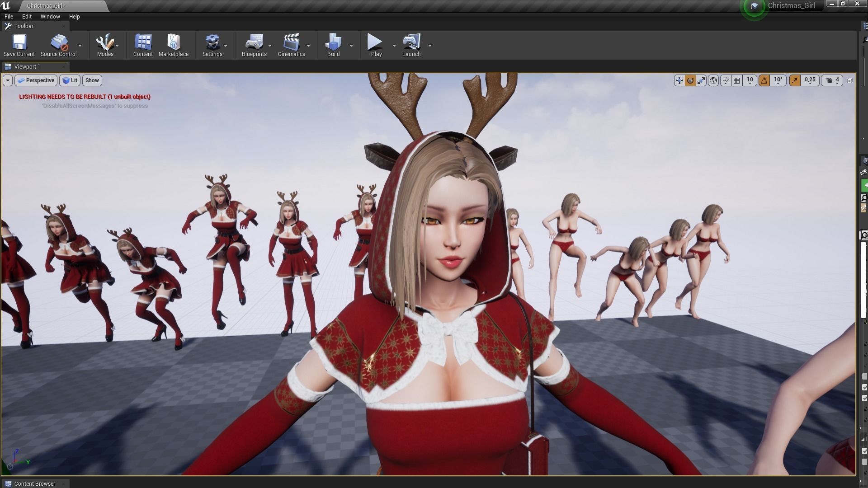Expand Launch options dropdown arrow

coord(430,45)
